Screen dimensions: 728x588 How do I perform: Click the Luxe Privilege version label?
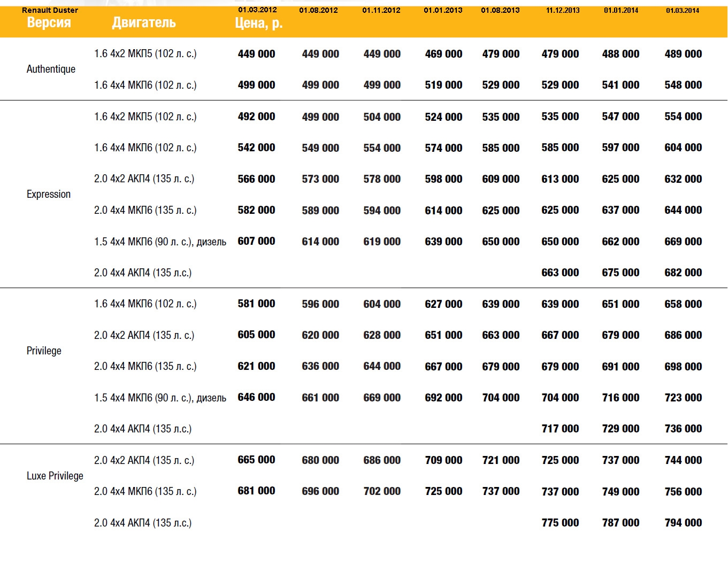(55, 476)
